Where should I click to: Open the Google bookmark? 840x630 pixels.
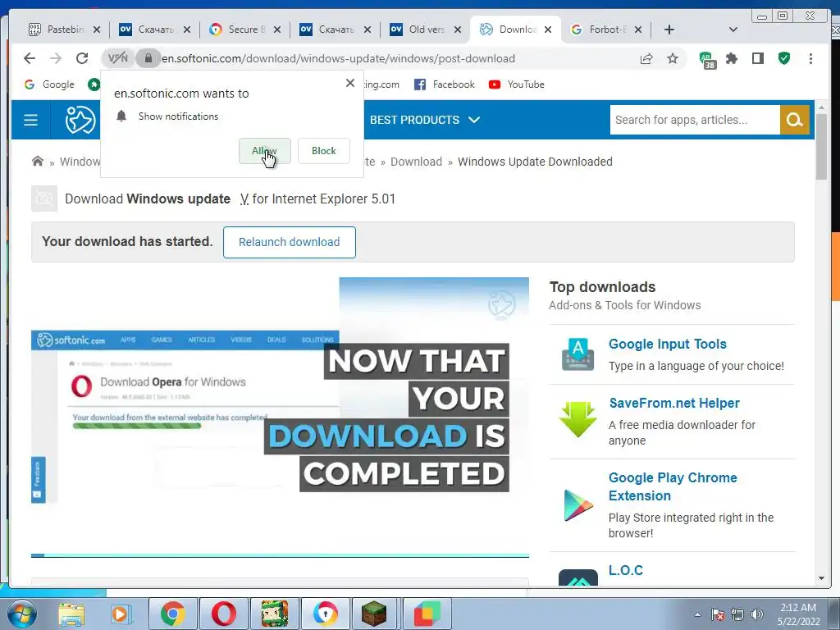pos(50,84)
